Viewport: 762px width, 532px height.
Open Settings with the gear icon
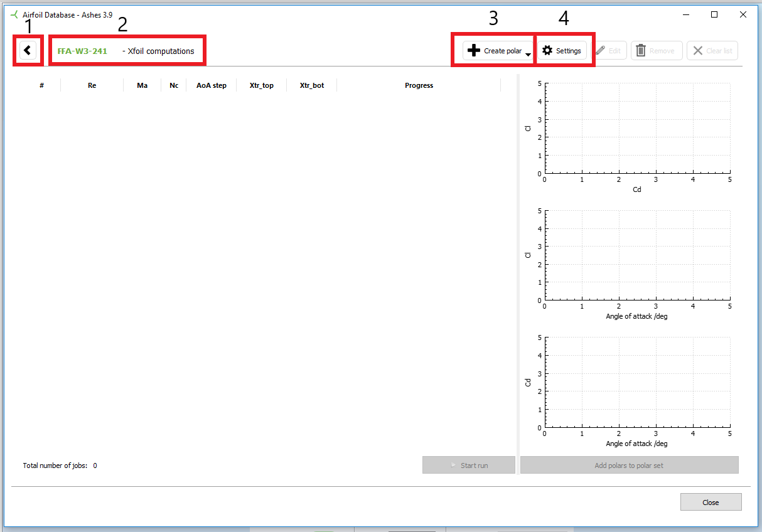pyautogui.click(x=547, y=51)
